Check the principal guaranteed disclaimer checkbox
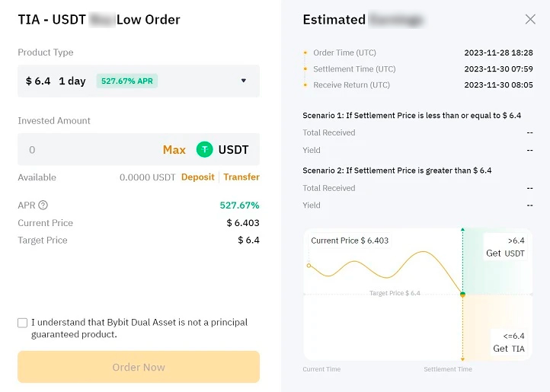Screen dimensions: 550x392 coord(23,323)
